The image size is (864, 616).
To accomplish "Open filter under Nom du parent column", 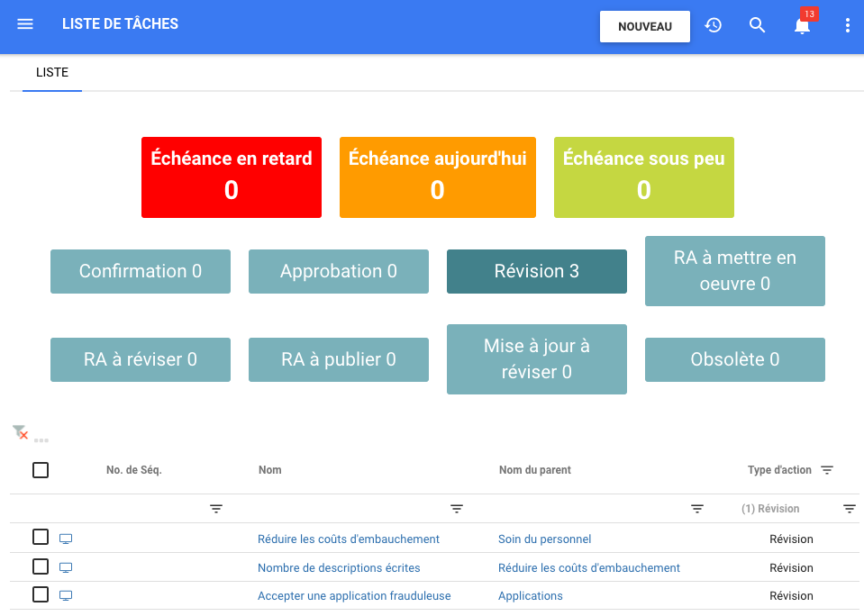I will click(x=697, y=509).
